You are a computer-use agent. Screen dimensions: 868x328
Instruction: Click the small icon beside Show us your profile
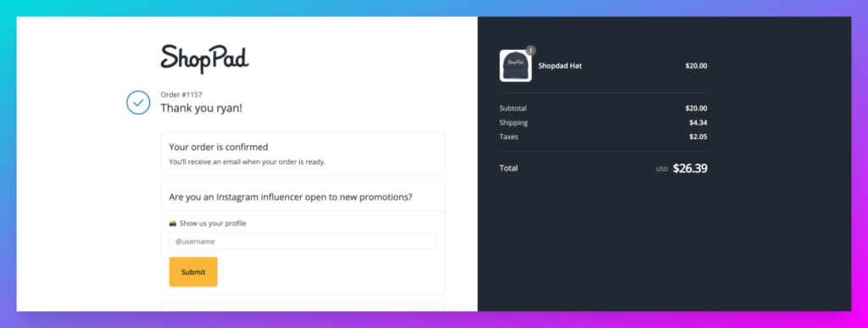173,224
